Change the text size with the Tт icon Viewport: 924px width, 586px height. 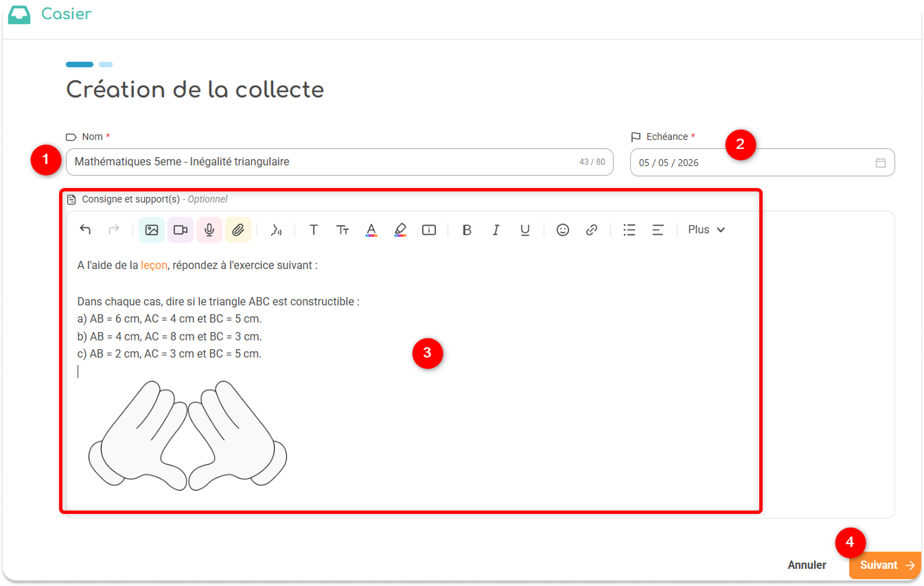(343, 230)
